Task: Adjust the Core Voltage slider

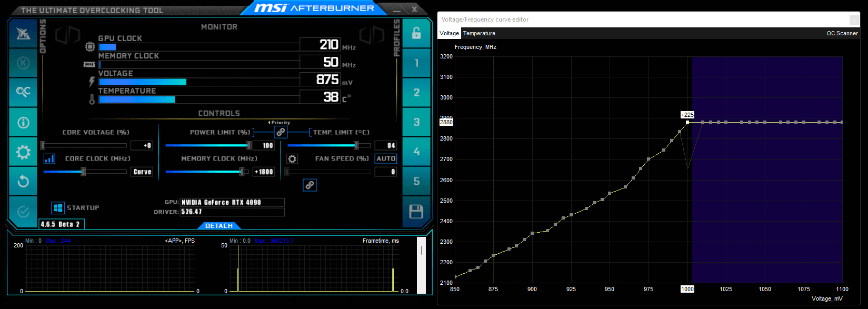Action: point(84,145)
